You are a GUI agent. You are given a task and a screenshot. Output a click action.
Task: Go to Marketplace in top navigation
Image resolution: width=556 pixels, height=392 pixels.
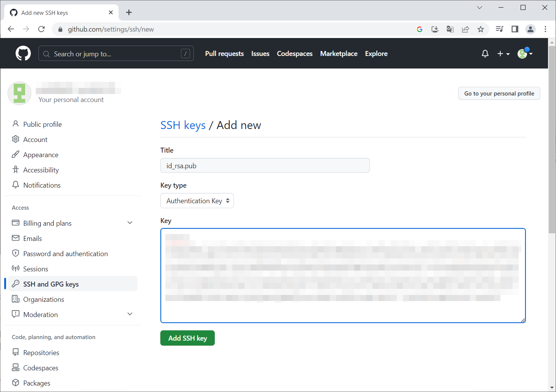point(339,54)
